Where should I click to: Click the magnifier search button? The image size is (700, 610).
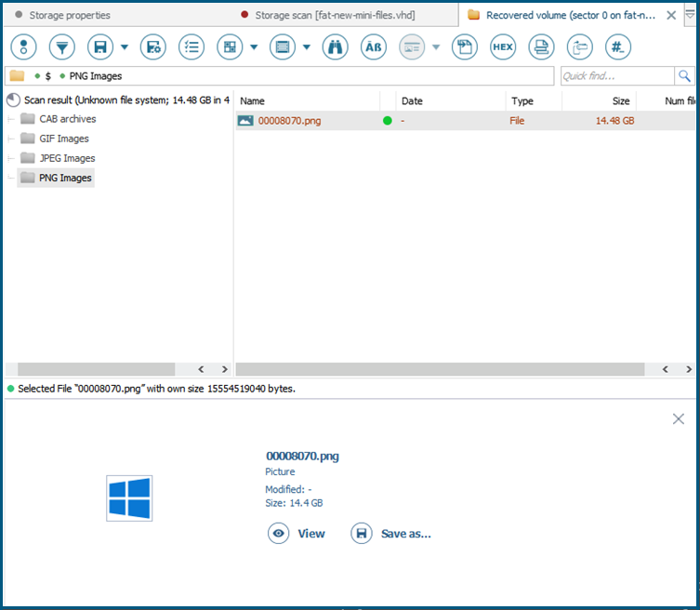pyautogui.click(x=684, y=76)
